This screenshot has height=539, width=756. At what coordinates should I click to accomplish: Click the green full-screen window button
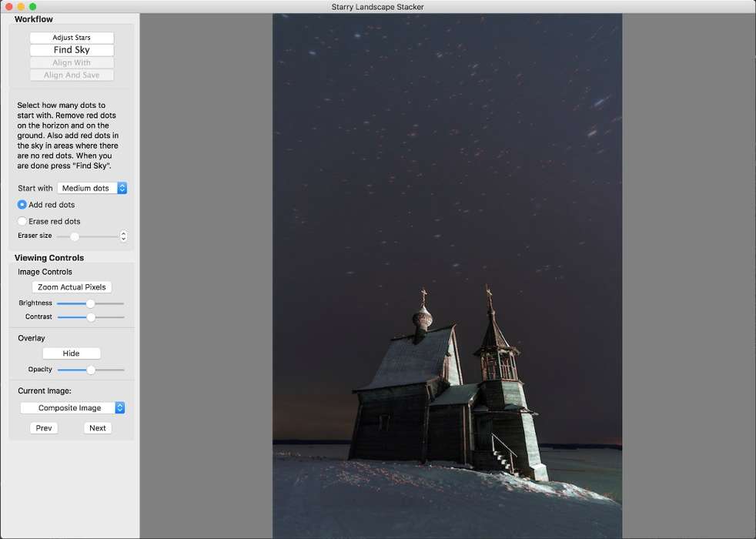tap(32, 7)
